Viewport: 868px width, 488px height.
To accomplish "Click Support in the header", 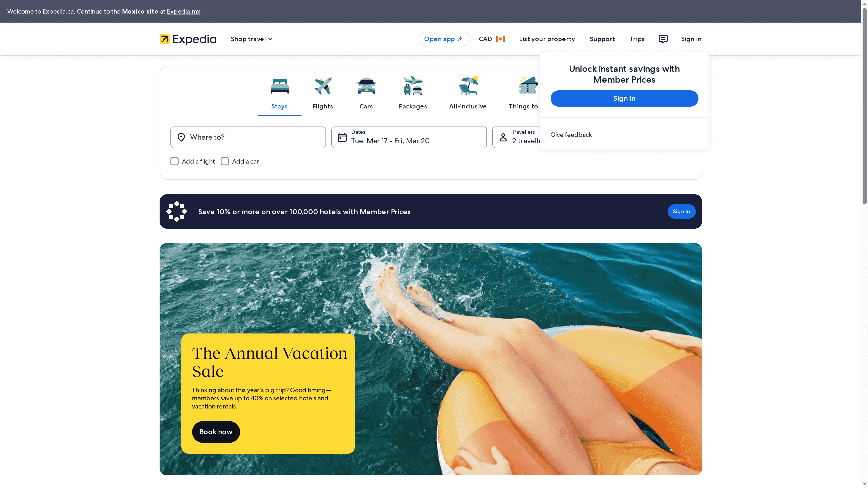I will point(602,39).
